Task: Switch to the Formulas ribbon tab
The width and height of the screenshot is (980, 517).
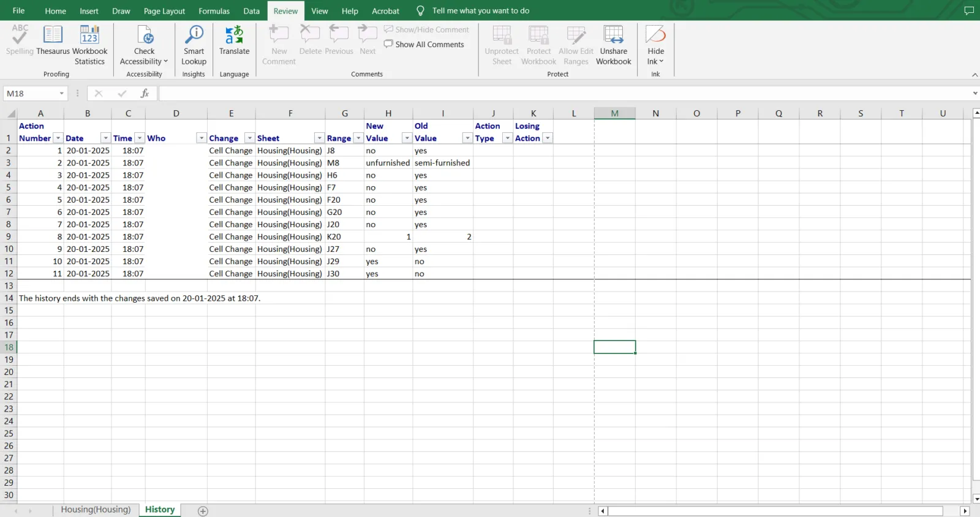Action: pyautogui.click(x=214, y=11)
